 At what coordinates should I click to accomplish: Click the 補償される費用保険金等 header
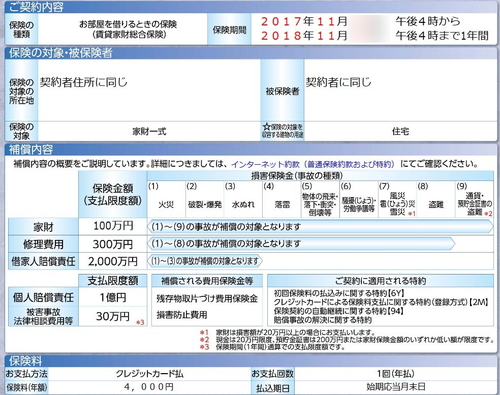tap(207, 281)
